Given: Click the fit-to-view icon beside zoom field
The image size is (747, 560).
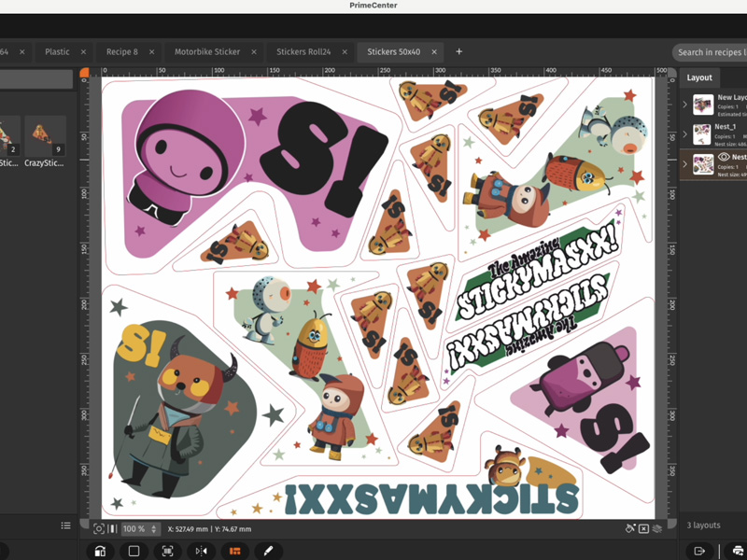Looking at the screenshot, I should (99, 528).
